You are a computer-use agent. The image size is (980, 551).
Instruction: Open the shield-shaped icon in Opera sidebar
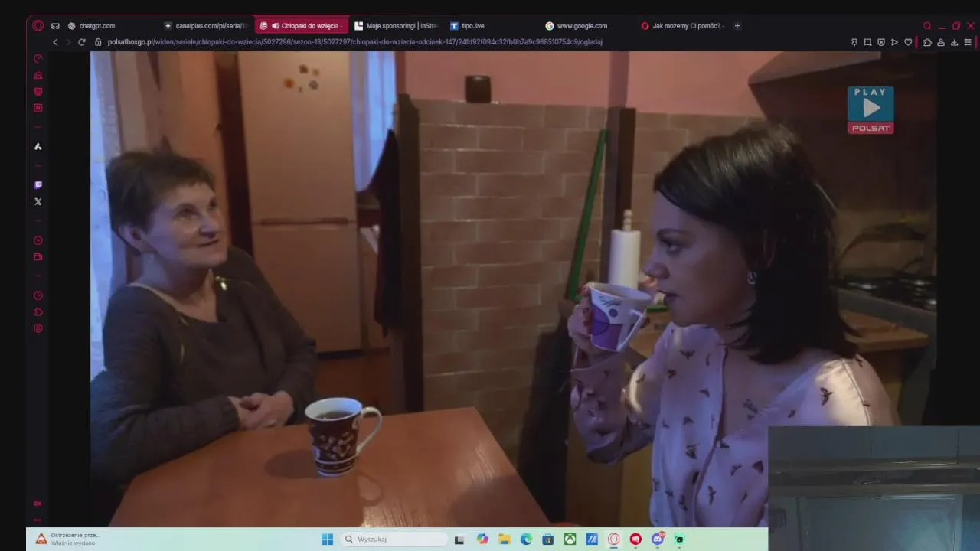38,92
